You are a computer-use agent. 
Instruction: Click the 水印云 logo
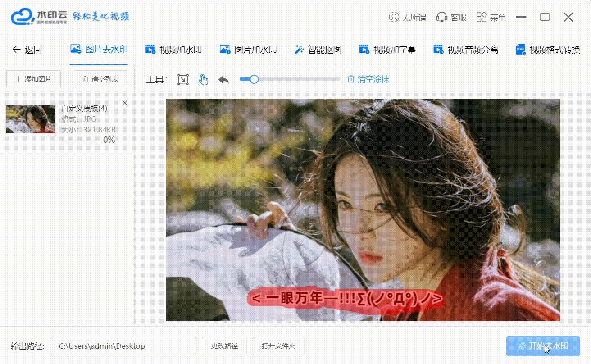tap(39, 17)
